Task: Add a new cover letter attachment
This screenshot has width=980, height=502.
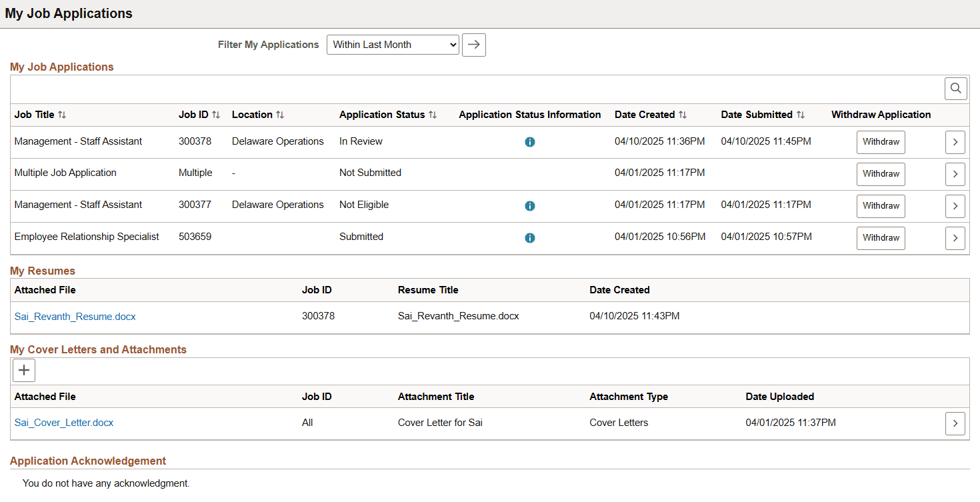Action: [23, 370]
